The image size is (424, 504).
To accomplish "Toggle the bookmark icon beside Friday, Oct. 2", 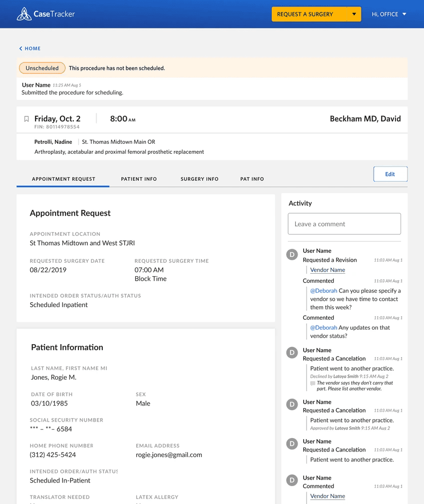I will tap(26, 119).
